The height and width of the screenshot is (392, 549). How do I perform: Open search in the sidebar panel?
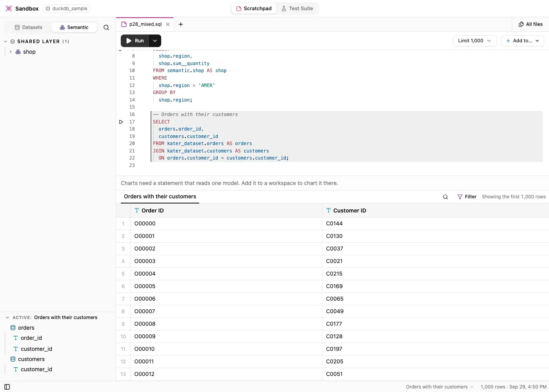(x=106, y=27)
